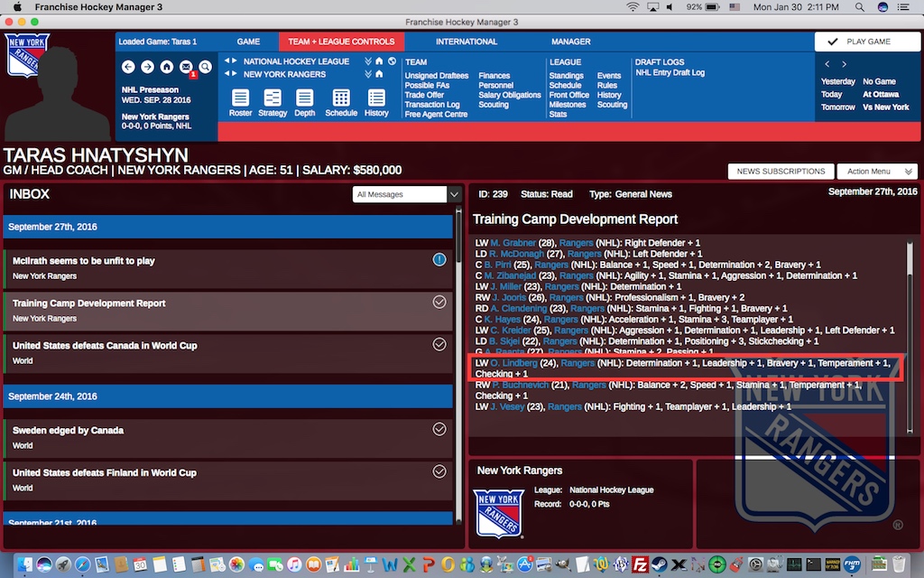
Task: Click the globe icon next to National Hockey League
Action: (x=392, y=61)
